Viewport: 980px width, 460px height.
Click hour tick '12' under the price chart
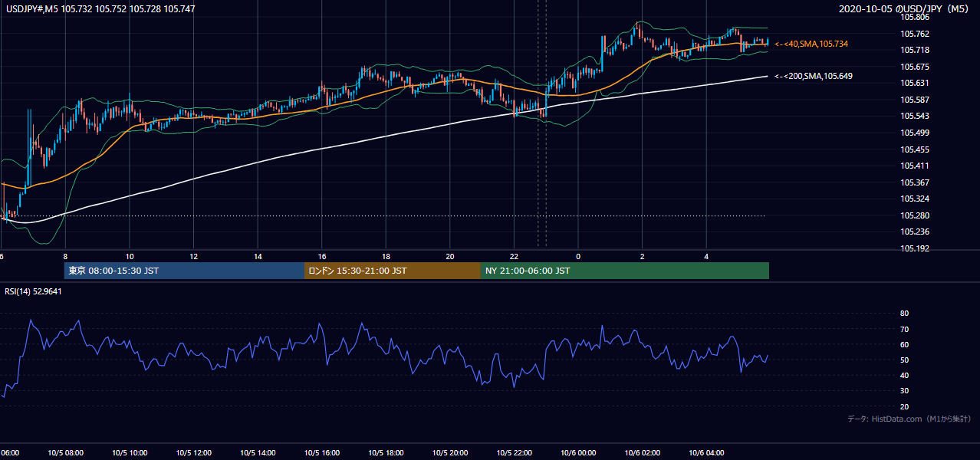click(194, 256)
